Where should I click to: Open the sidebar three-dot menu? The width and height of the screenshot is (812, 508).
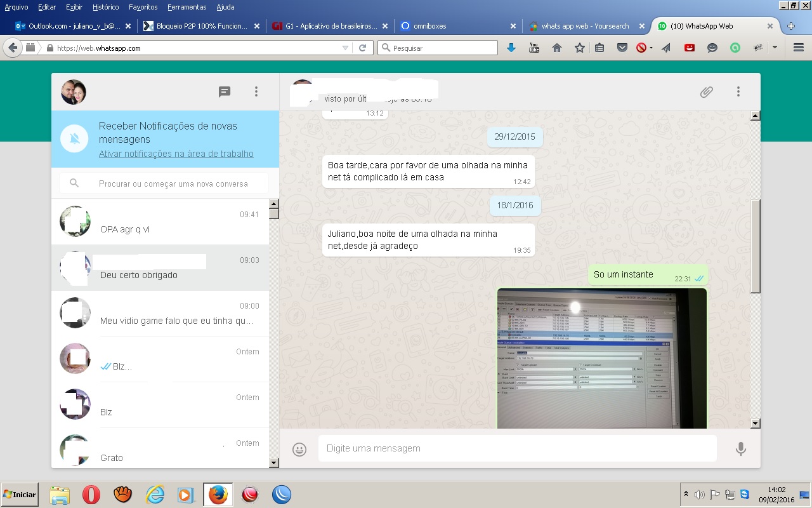click(x=256, y=92)
